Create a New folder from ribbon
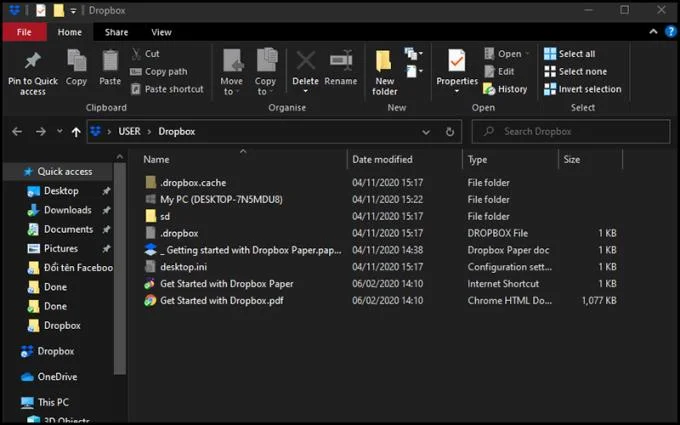Viewport: 680px width, 425px height. [x=384, y=72]
